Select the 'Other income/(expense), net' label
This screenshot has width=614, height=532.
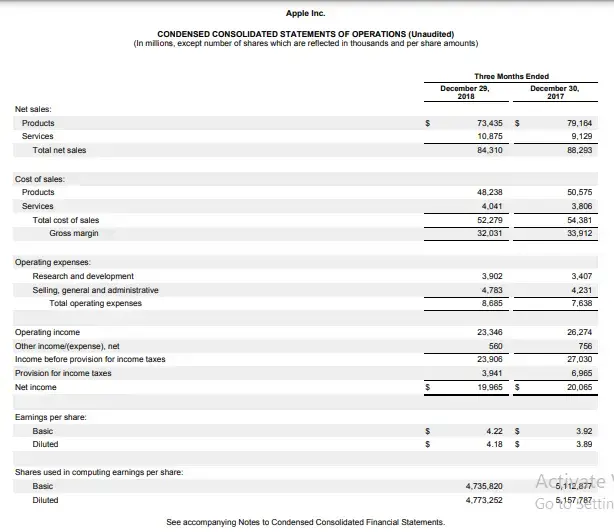tap(67, 346)
